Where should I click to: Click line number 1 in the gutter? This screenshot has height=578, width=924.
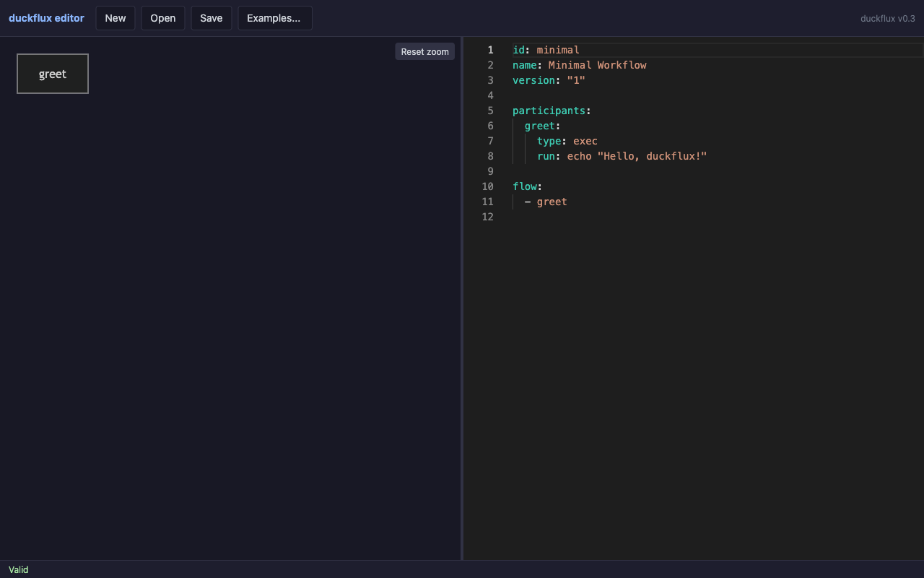[x=490, y=50]
